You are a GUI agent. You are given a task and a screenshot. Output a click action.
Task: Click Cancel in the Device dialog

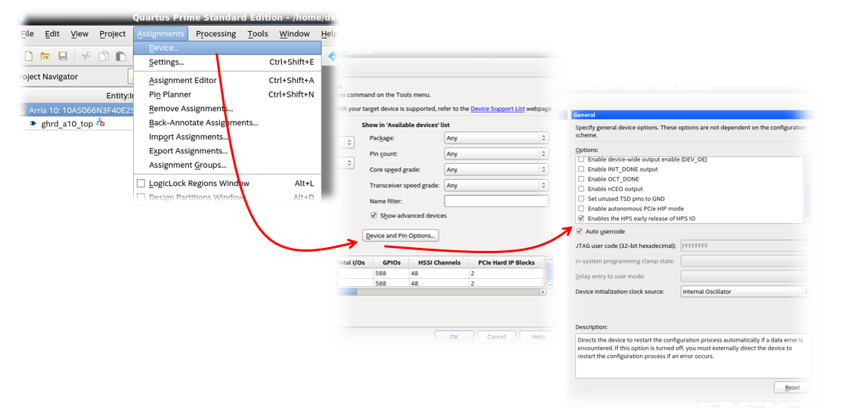[496, 337]
